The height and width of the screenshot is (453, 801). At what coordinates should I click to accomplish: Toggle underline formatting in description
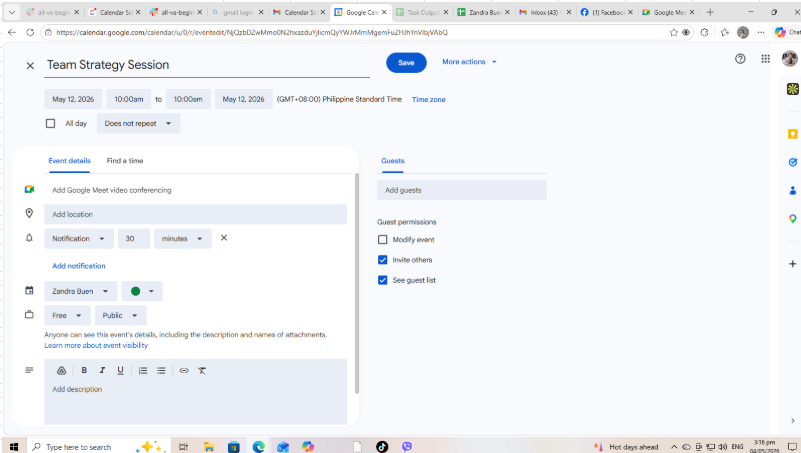[x=121, y=371]
